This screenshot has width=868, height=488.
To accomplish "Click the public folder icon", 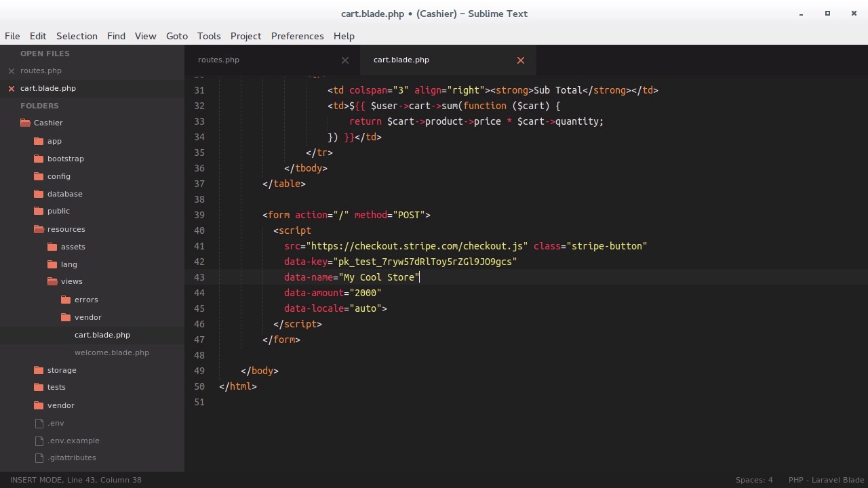I will pos(39,211).
